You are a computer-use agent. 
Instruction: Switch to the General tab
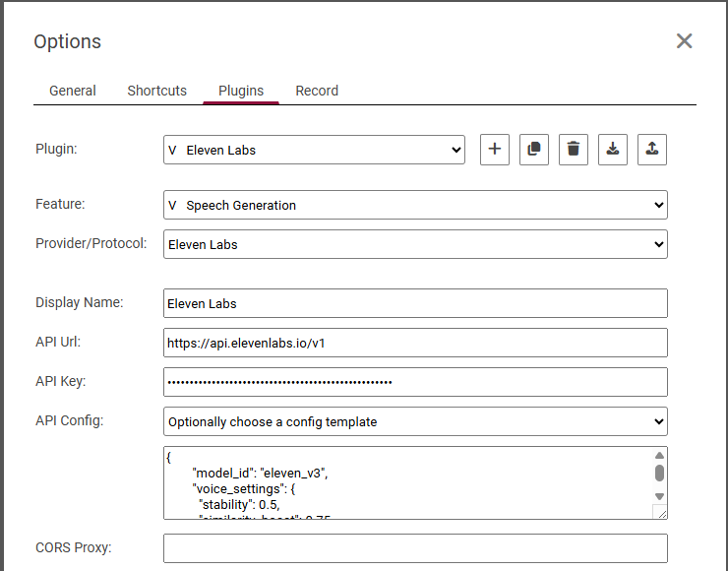(73, 91)
